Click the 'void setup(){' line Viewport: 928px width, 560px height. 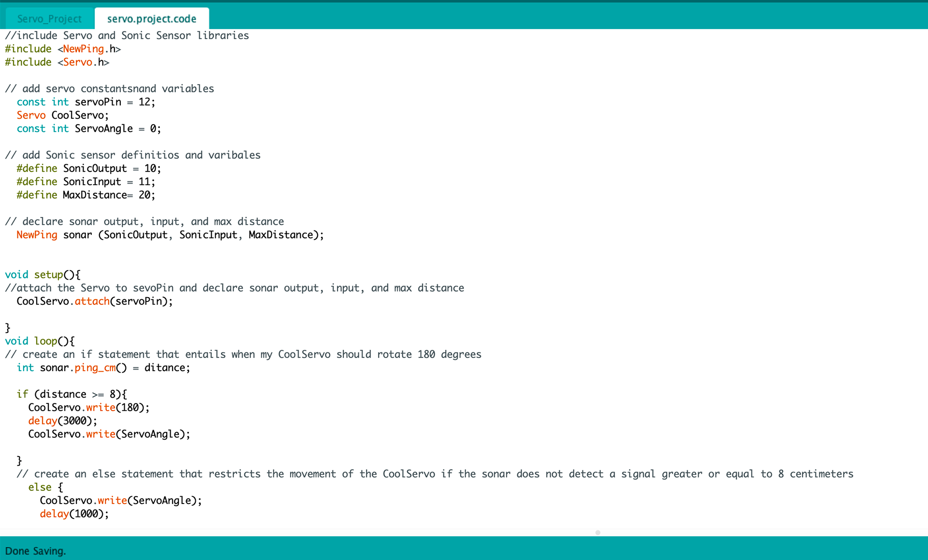click(43, 275)
